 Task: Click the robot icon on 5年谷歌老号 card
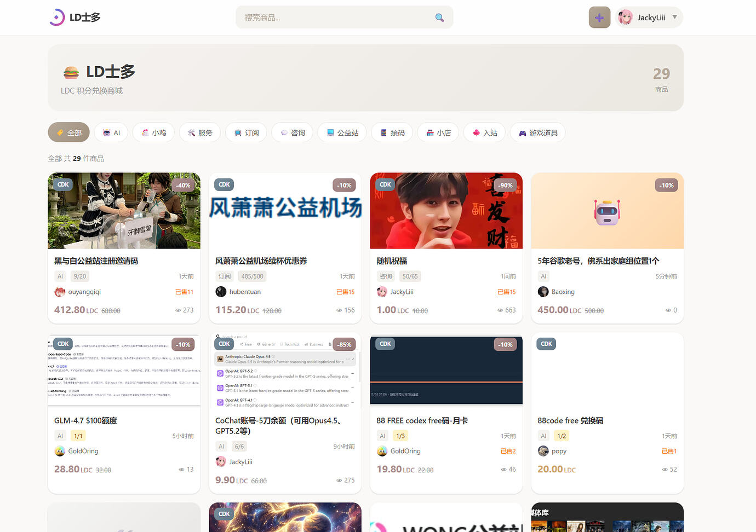click(607, 212)
